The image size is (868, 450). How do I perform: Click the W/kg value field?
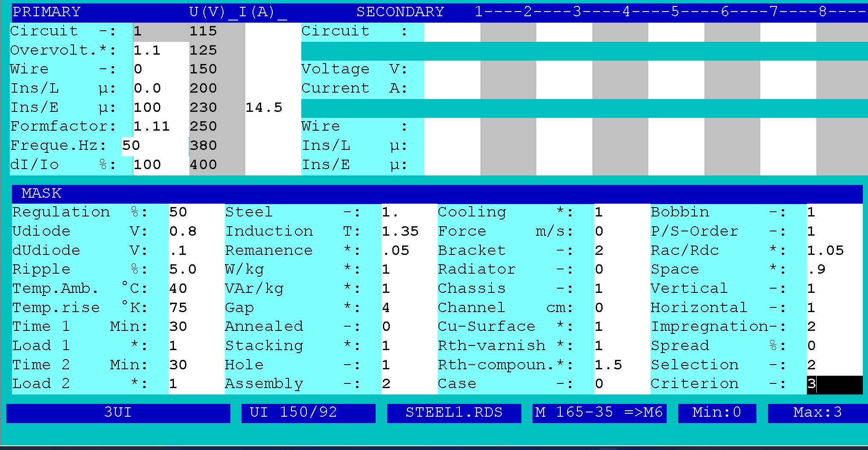click(x=409, y=270)
